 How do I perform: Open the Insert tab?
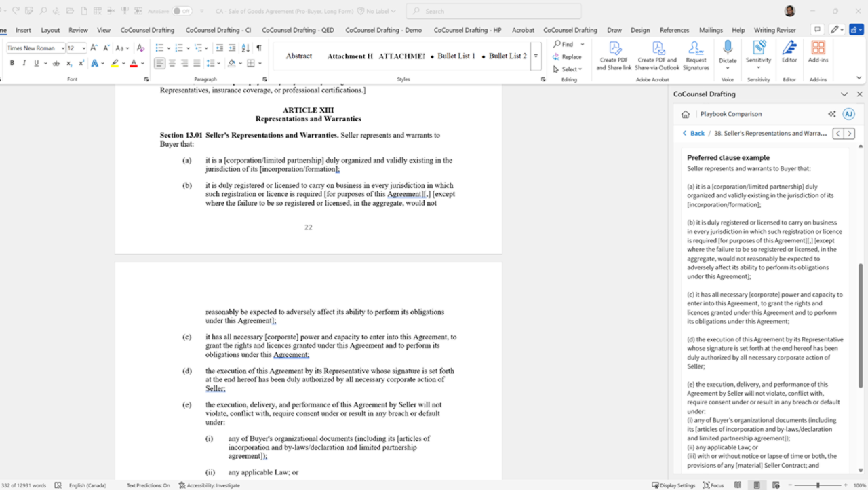(x=23, y=30)
